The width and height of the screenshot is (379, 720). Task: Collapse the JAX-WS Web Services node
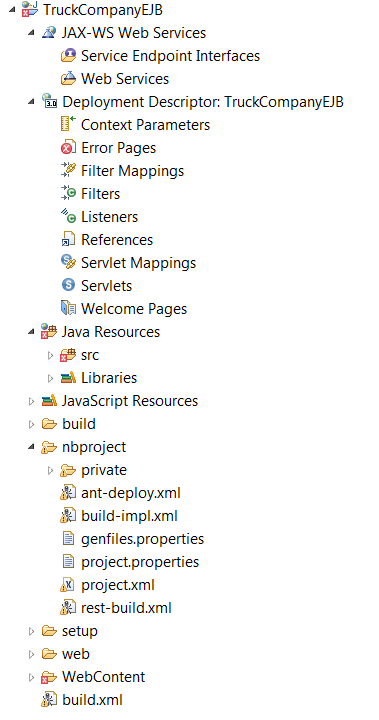point(31,33)
